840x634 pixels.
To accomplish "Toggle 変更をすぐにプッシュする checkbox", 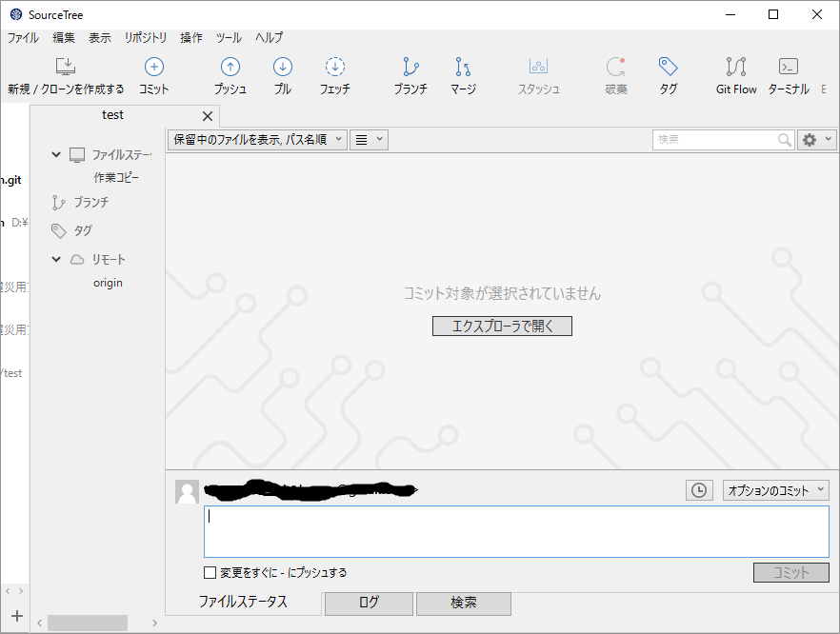I will [210, 572].
